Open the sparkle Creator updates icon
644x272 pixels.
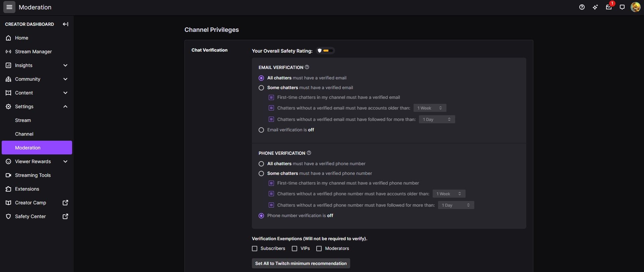595,7
